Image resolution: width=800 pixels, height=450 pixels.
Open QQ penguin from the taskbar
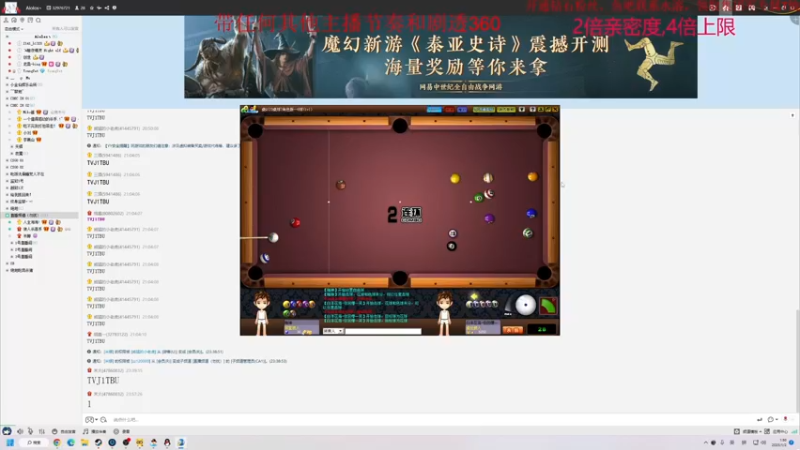click(x=167, y=442)
